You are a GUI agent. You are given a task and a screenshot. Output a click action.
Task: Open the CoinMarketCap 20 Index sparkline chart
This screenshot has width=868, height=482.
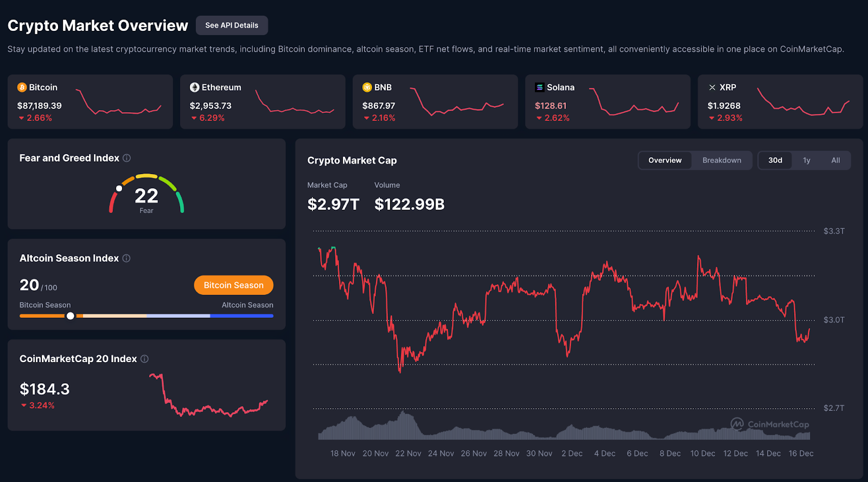tap(209, 396)
